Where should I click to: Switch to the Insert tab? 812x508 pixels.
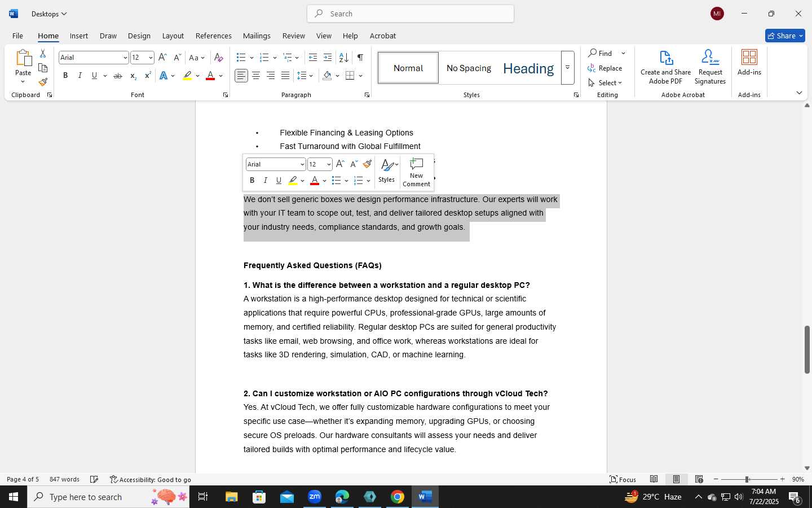(x=79, y=36)
